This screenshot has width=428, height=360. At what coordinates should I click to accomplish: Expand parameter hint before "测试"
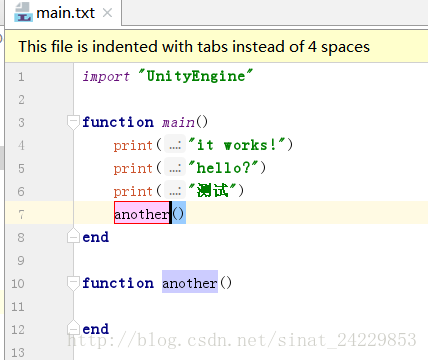point(175,191)
